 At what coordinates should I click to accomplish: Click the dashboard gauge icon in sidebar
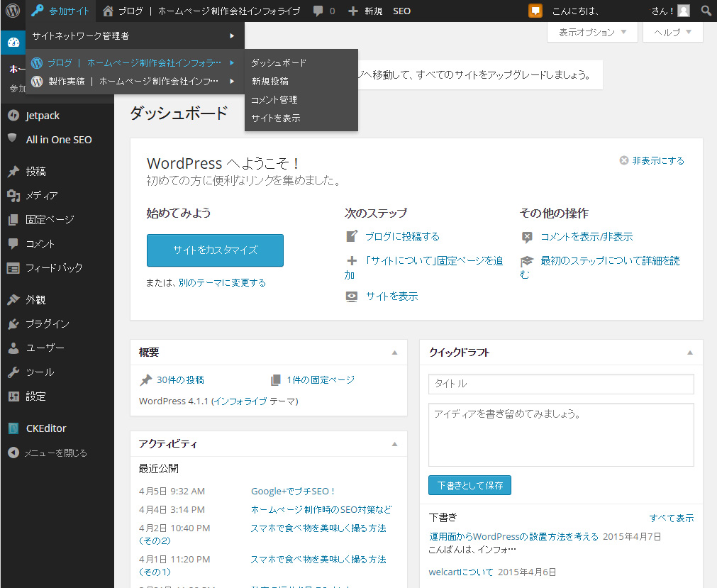[13, 43]
